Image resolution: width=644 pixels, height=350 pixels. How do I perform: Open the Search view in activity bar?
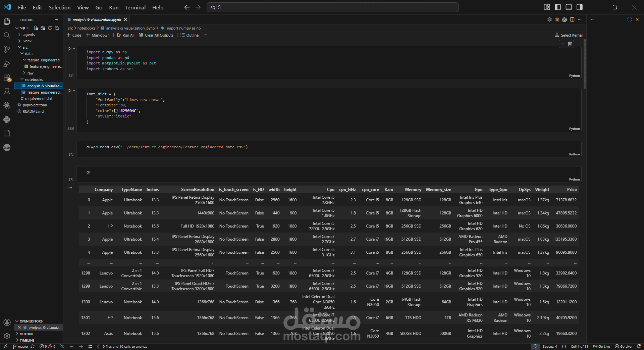point(7,35)
